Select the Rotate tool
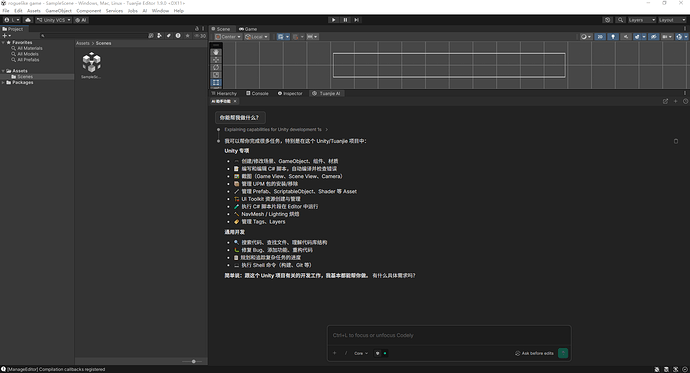Screen dimensions: 690x373 coord(216,67)
